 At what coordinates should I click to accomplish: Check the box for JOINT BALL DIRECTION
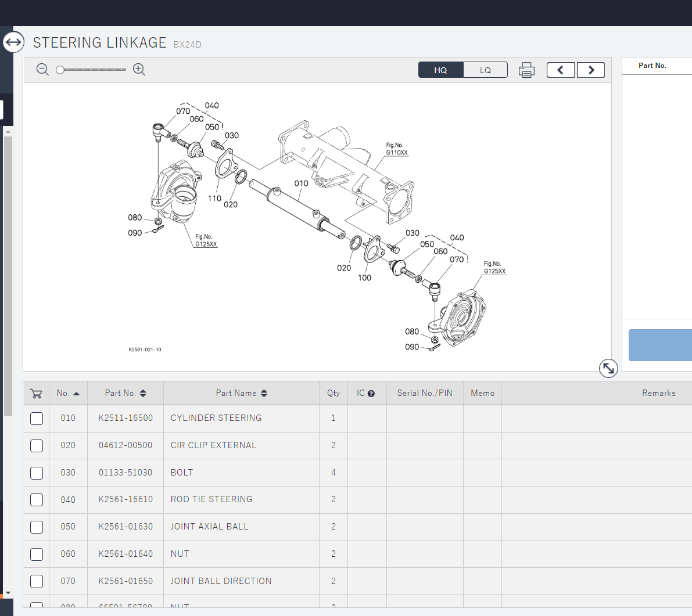[x=37, y=582]
